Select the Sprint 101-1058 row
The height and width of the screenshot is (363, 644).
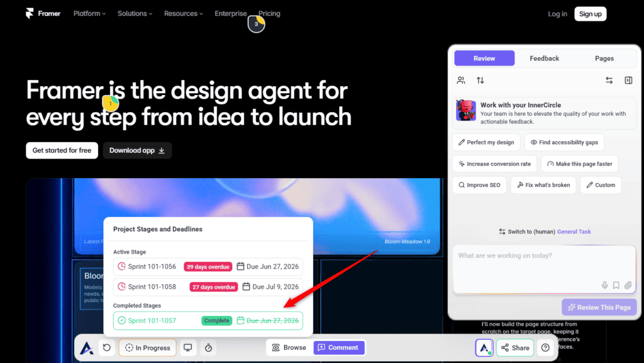pyautogui.click(x=208, y=287)
